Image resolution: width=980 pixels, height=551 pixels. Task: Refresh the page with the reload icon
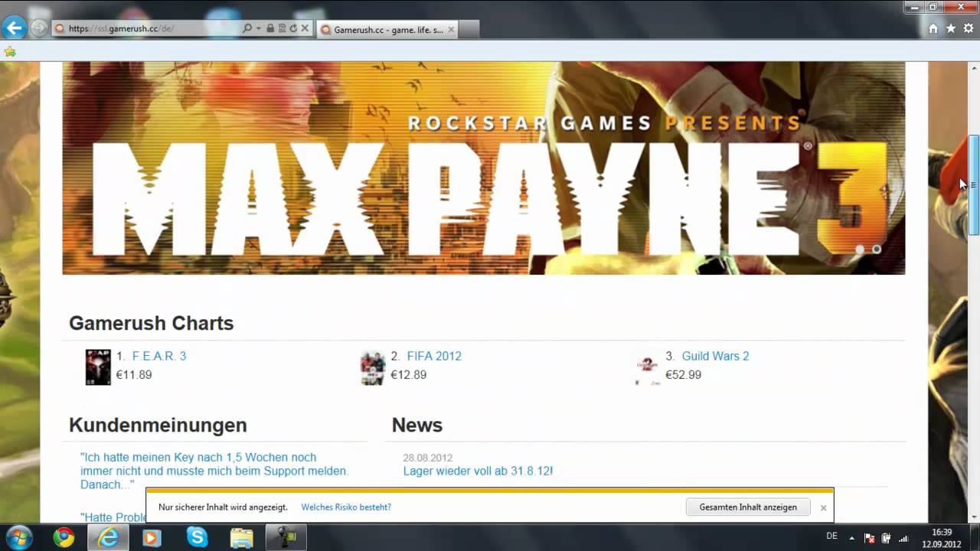pyautogui.click(x=293, y=28)
